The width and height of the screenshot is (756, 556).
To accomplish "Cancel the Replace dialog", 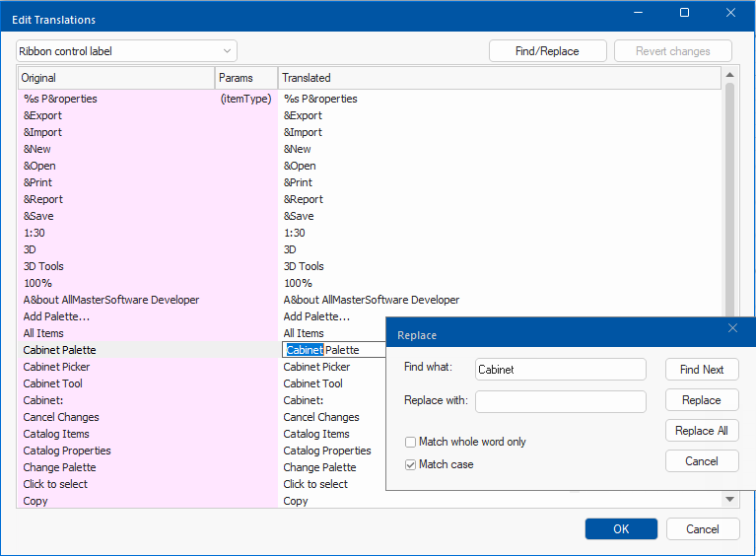I will click(x=701, y=461).
